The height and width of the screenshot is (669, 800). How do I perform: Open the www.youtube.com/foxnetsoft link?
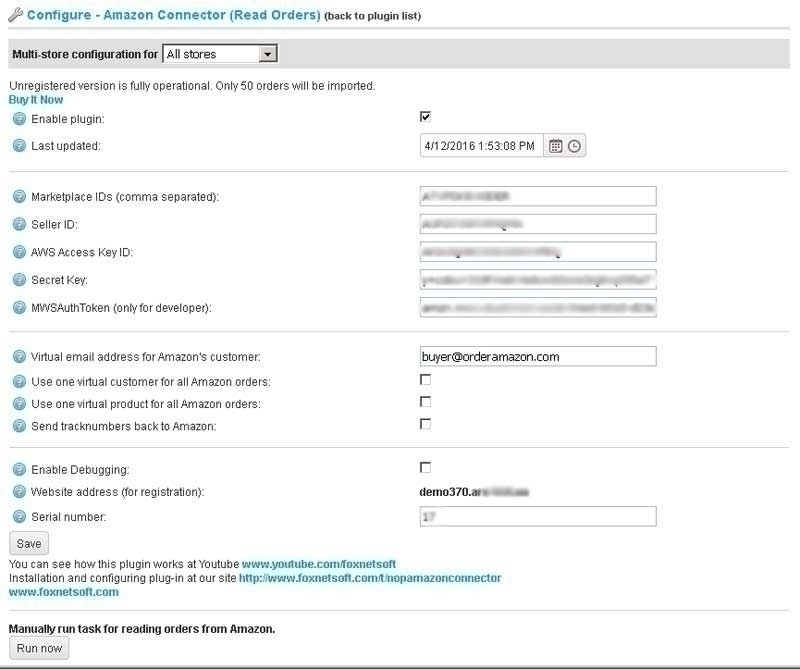pos(319,564)
